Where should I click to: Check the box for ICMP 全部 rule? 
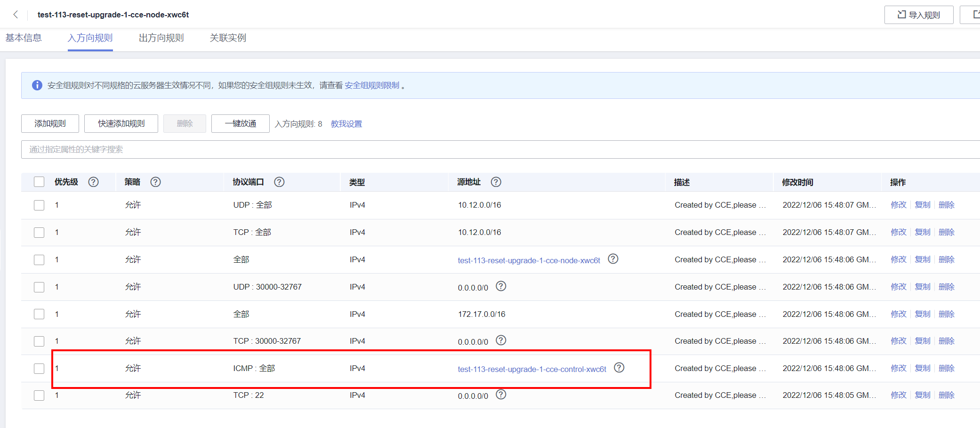pyautogui.click(x=39, y=369)
